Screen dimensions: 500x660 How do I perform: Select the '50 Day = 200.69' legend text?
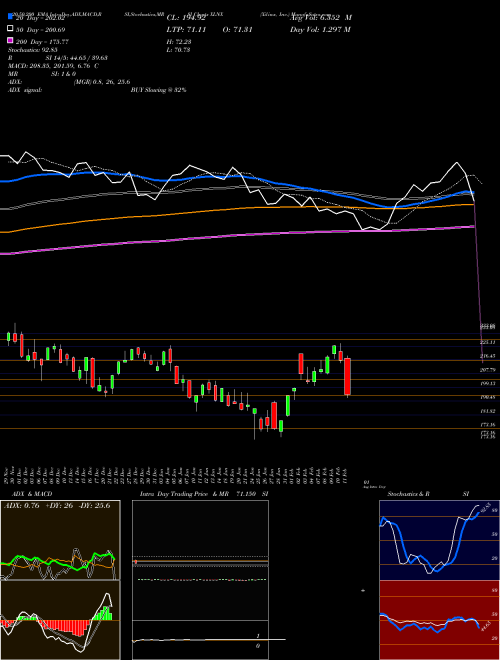pyautogui.click(x=40, y=29)
